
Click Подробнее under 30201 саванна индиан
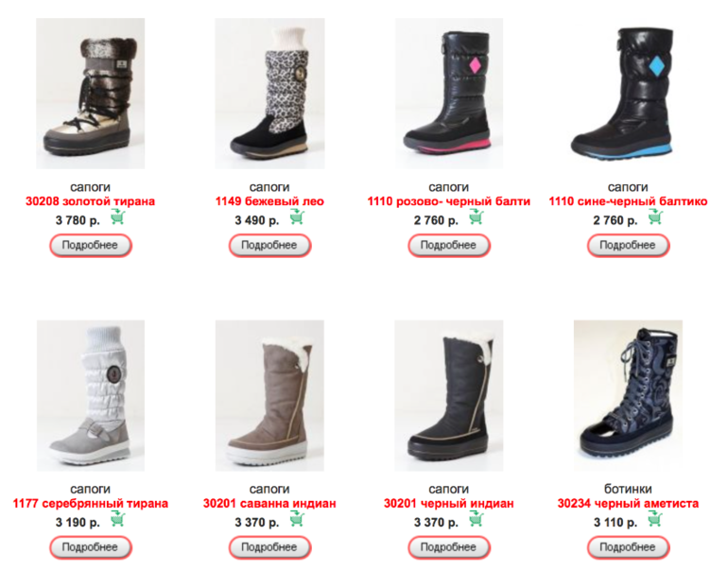point(269,547)
